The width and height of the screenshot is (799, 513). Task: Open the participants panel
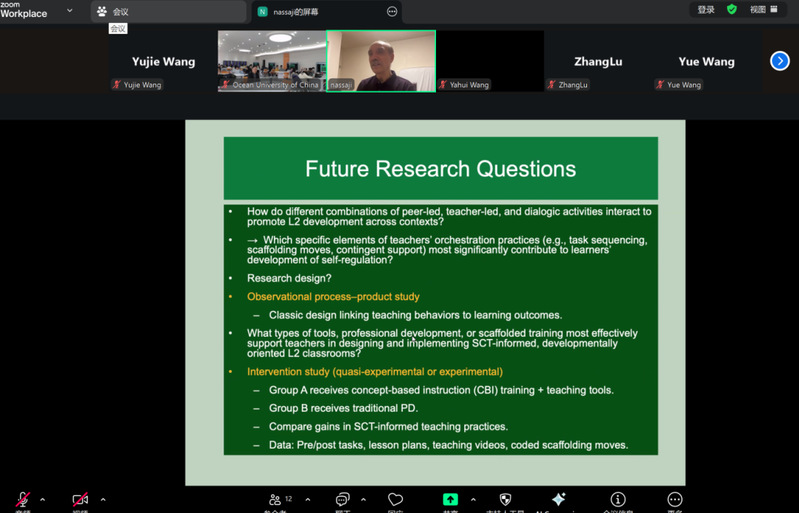tap(277, 499)
